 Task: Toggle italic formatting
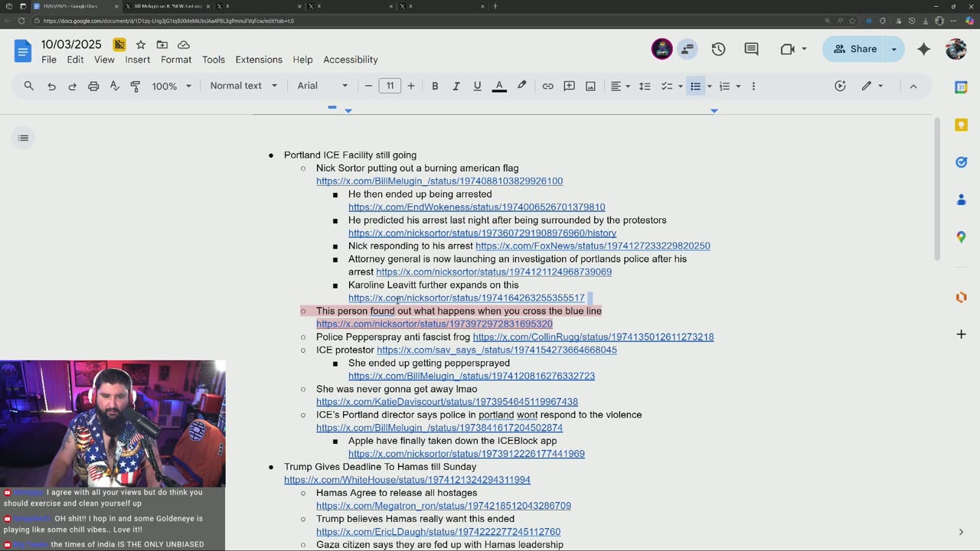pos(456,86)
